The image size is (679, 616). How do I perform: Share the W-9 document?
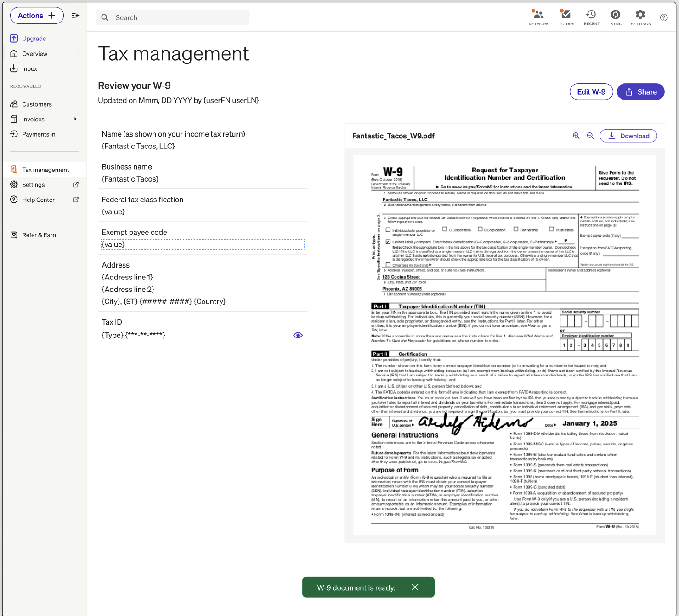click(640, 91)
